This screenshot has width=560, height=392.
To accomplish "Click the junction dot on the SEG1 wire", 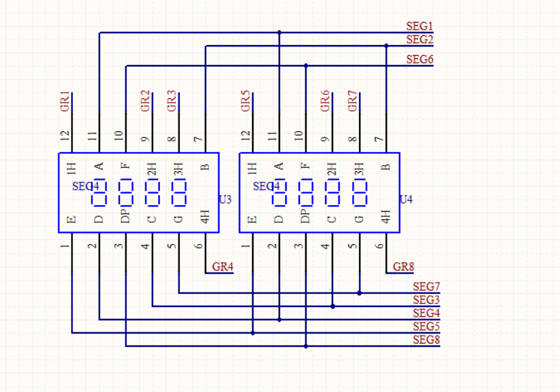I will tap(279, 33).
